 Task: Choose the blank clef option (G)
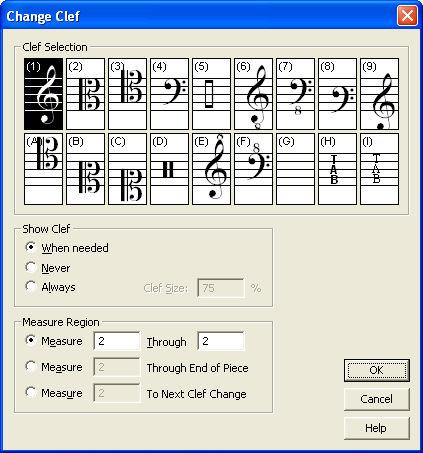pos(295,169)
